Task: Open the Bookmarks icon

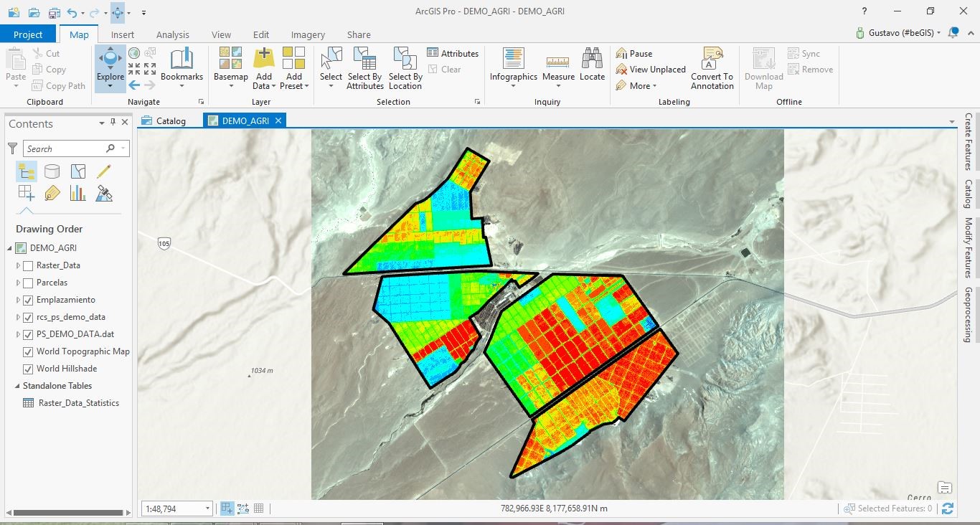Action: coord(182,60)
